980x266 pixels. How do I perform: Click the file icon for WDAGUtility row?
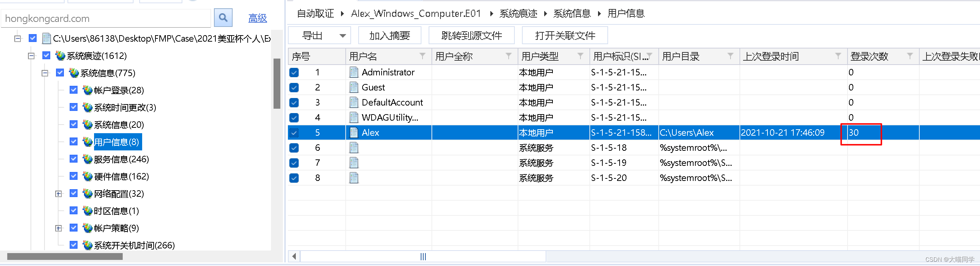[354, 118]
